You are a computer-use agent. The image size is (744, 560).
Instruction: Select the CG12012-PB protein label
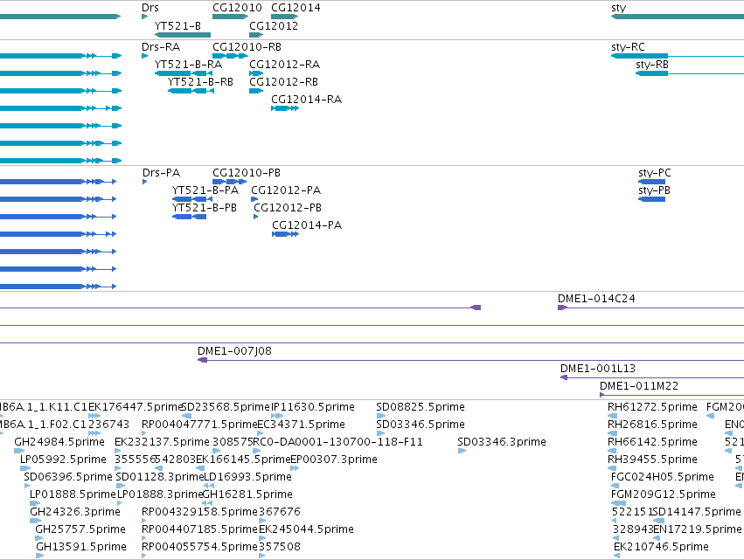288,208
